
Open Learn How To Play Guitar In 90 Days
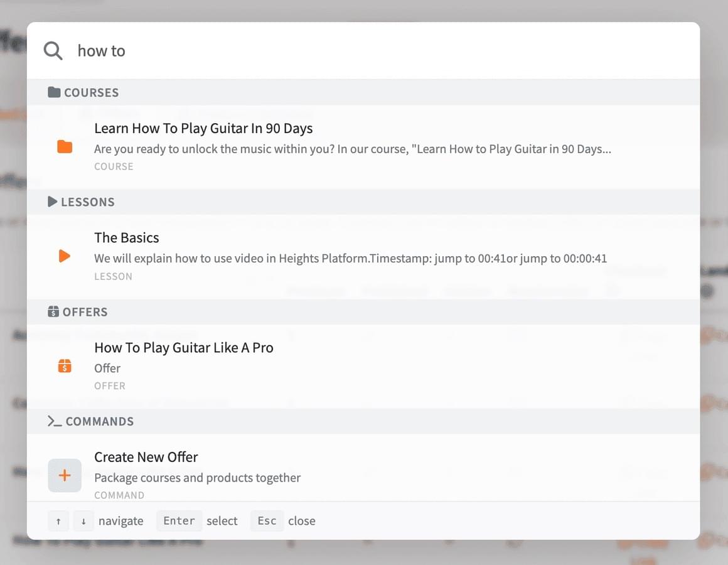203,129
